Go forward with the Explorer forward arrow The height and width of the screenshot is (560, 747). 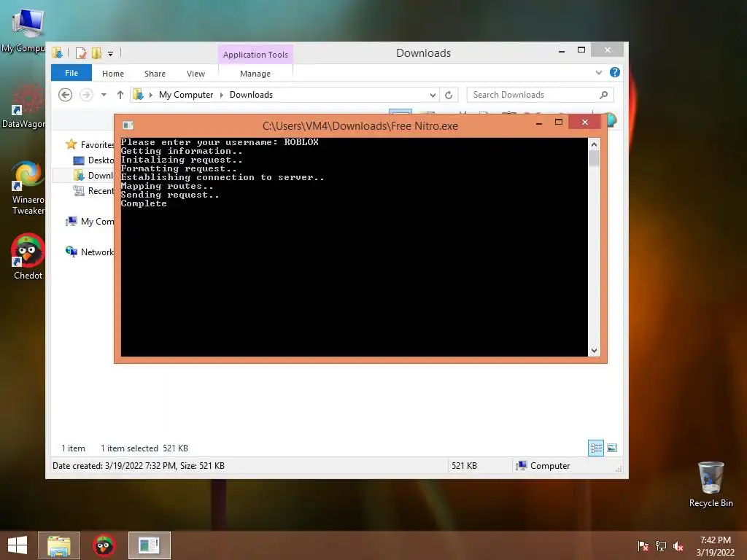click(86, 95)
